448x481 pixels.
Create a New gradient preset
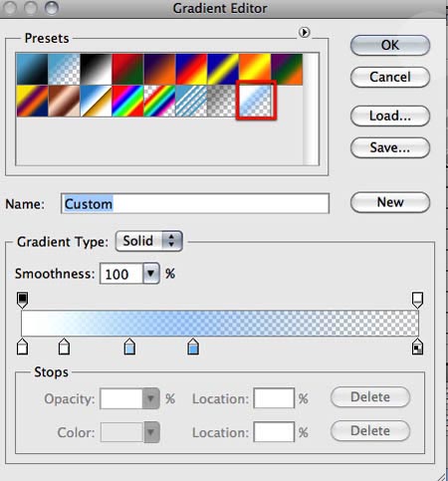click(390, 202)
